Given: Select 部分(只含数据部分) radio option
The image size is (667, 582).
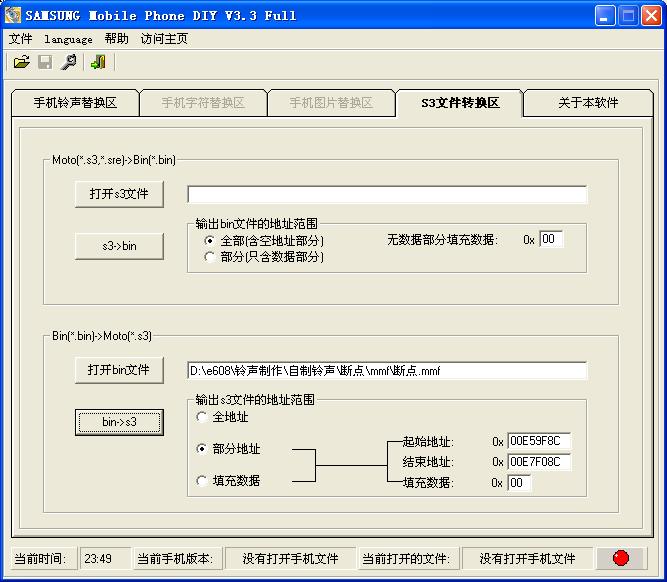Looking at the screenshot, I should tap(264, 257).
